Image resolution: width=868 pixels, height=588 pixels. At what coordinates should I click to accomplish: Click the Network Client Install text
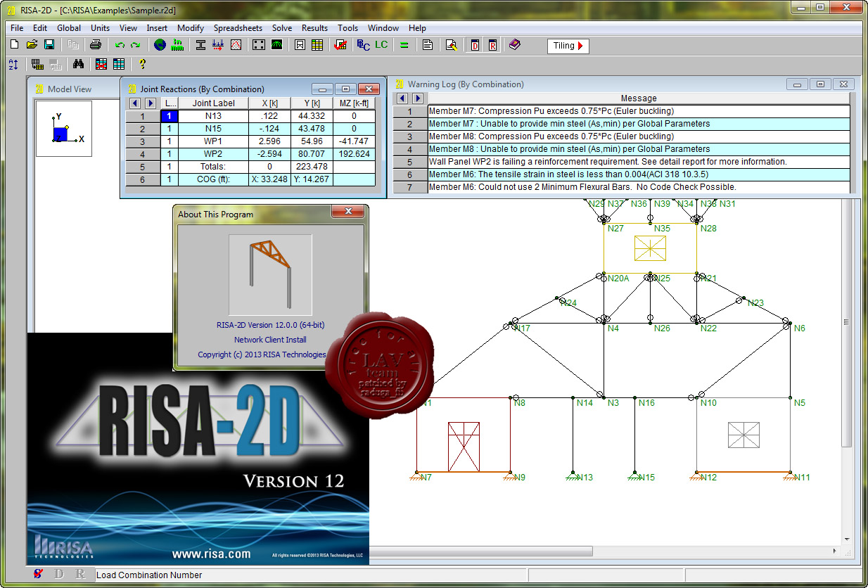[271, 339]
